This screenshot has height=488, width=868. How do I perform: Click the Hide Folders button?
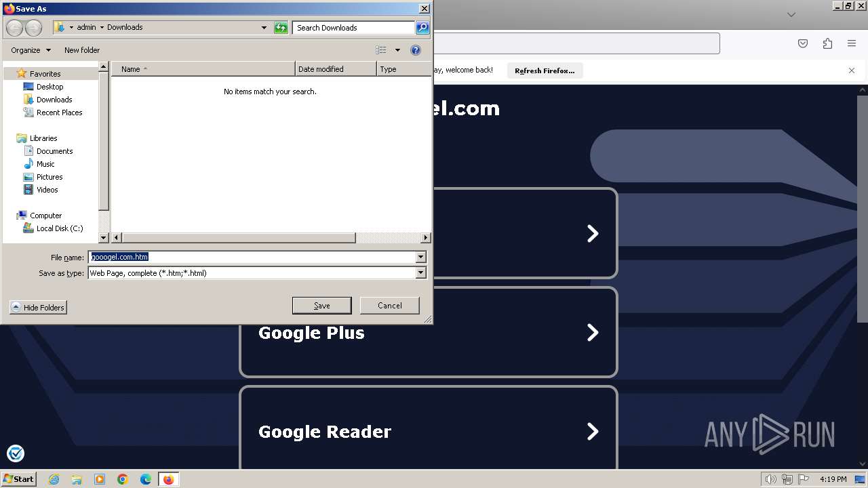tap(38, 308)
